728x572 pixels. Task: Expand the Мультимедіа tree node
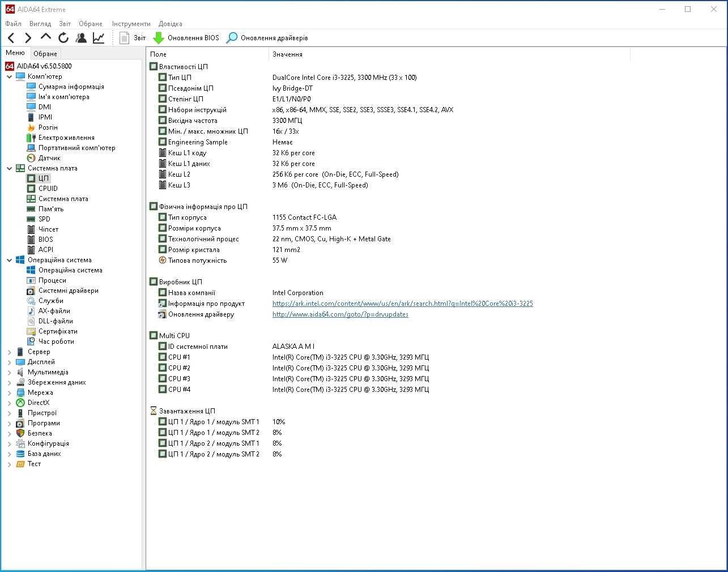9,372
